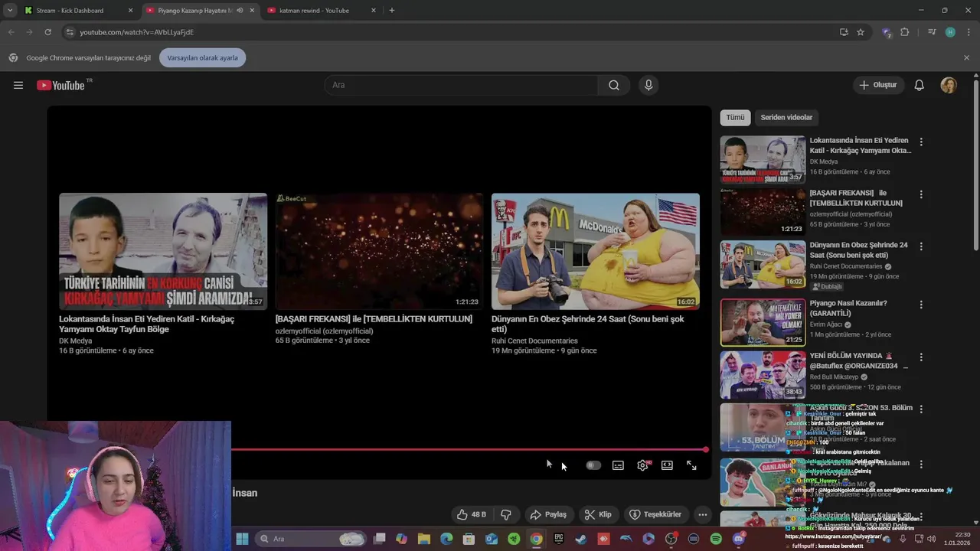Reload the page
Screen dimensions: 980x551
click(47, 32)
